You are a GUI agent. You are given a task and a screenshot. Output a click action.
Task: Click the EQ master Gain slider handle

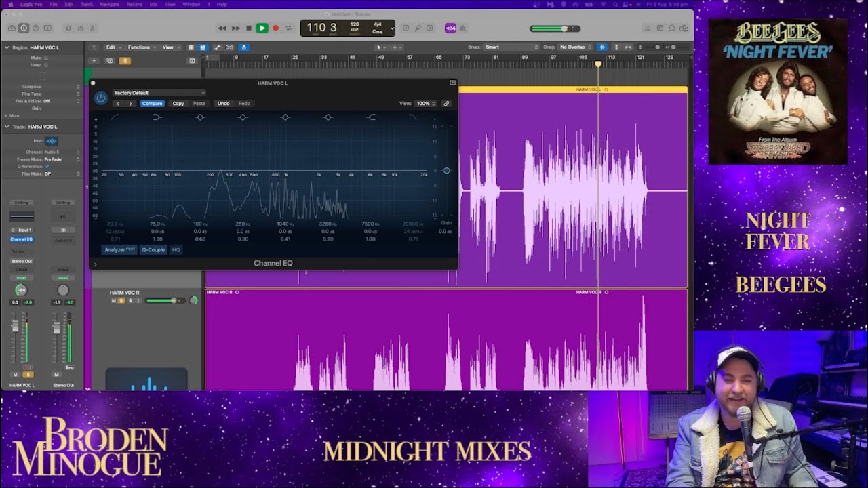click(446, 171)
